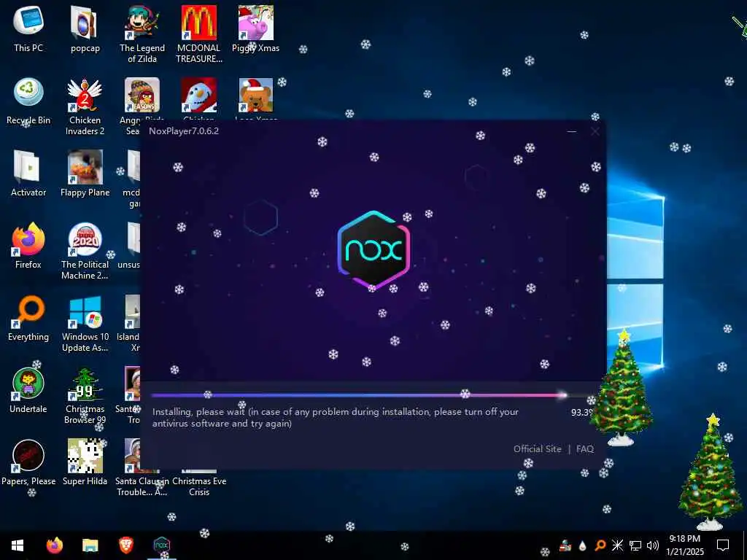Image resolution: width=747 pixels, height=560 pixels.
Task: Select the teddy bear Santa hat icon
Action: tap(256, 96)
